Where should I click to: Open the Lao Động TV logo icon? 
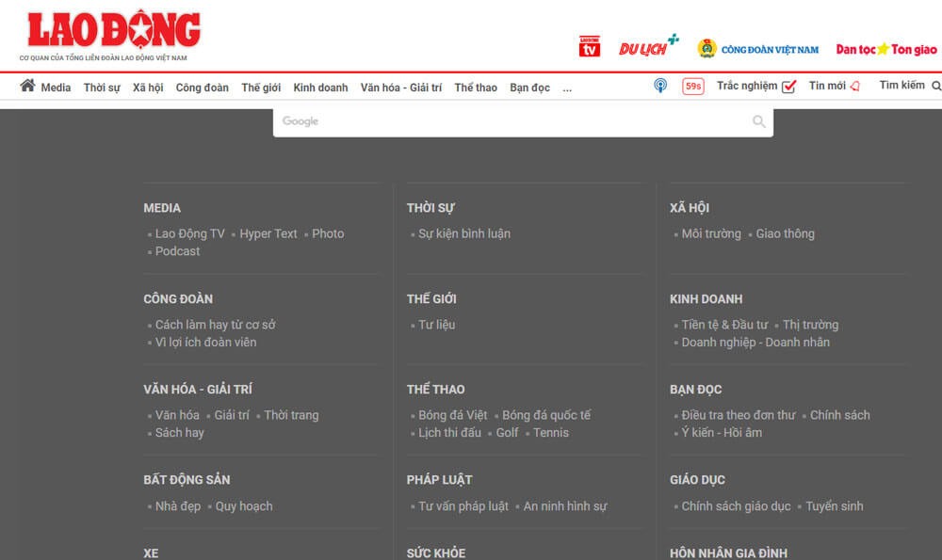tap(589, 47)
